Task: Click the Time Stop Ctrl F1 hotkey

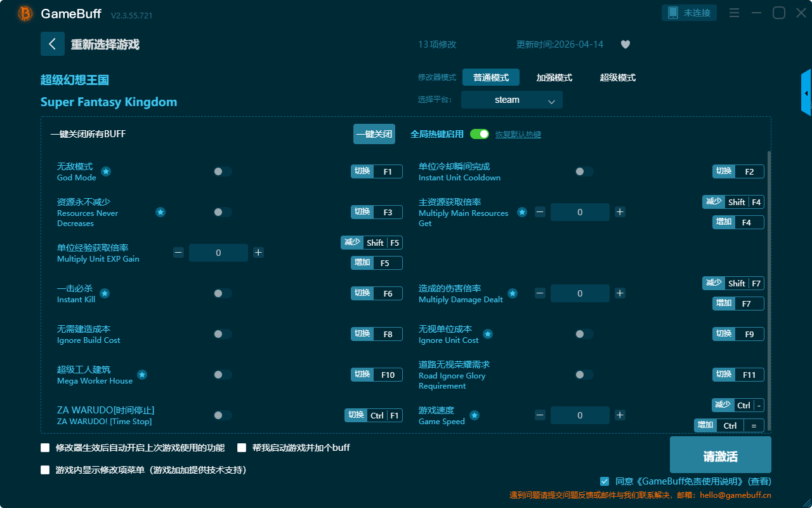Action: click(374, 415)
